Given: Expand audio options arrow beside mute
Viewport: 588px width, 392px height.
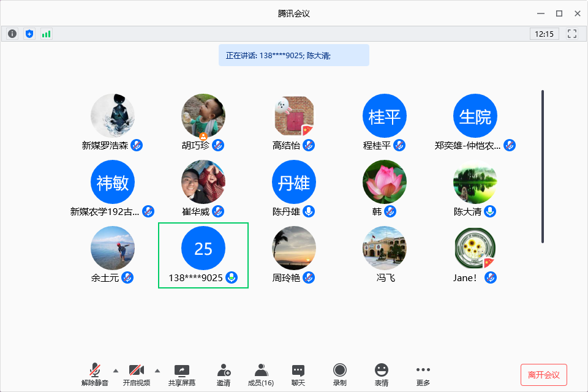Looking at the screenshot, I should [116, 370].
